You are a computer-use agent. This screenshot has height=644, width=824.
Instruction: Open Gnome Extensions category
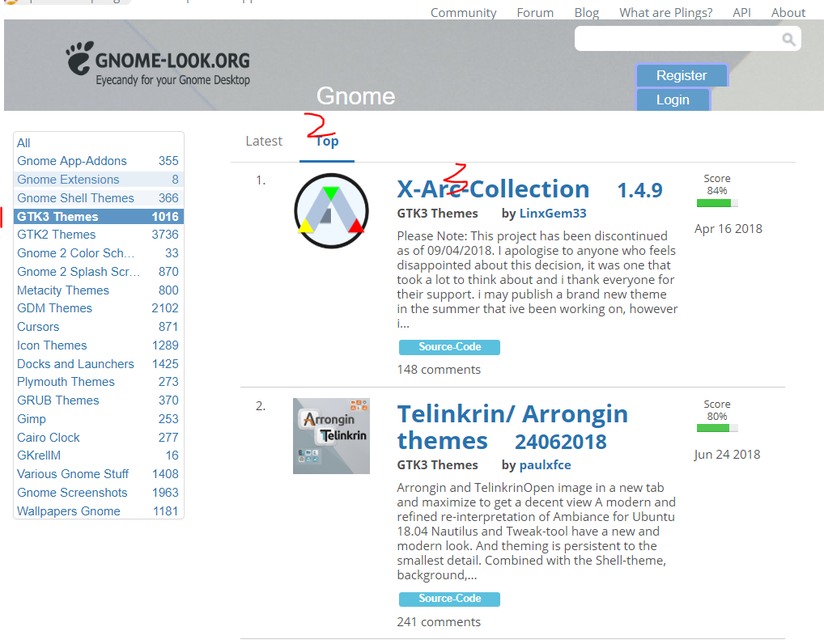(x=98, y=180)
